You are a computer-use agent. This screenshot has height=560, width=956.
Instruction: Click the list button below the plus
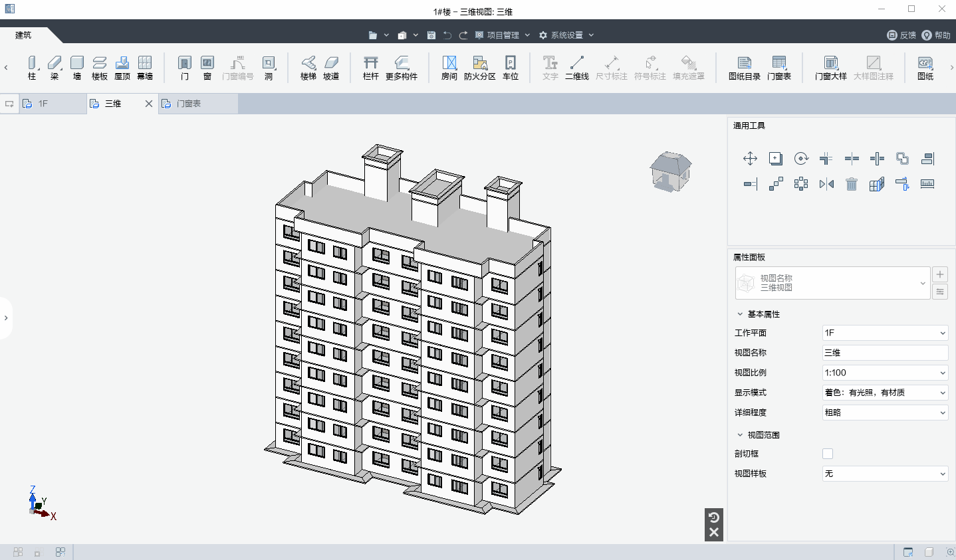point(940,292)
